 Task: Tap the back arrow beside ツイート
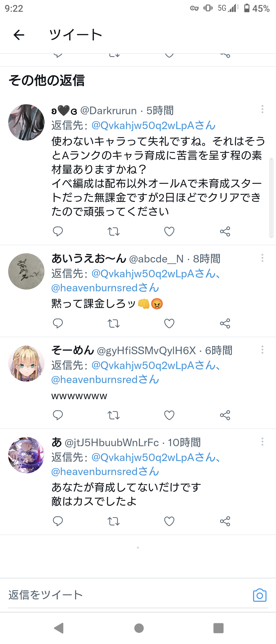click(19, 35)
